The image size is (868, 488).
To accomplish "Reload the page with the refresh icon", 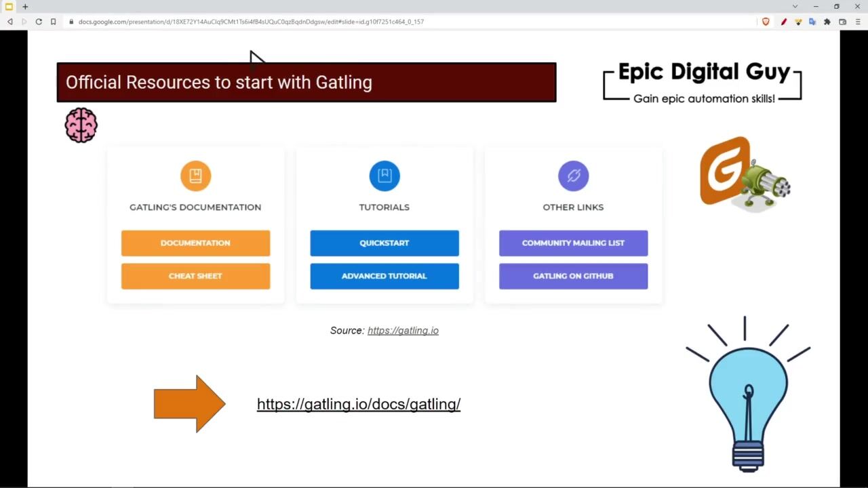I will 39,22.
